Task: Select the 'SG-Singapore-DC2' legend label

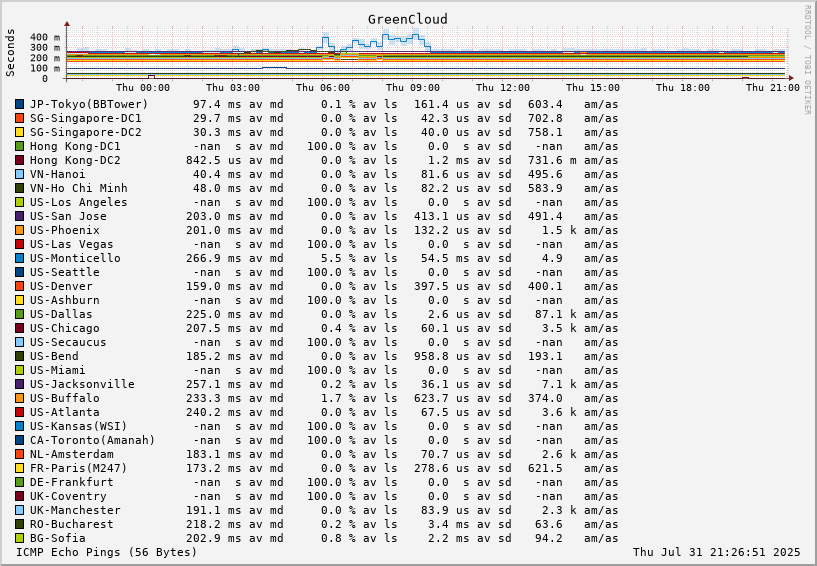Action: [x=85, y=132]
